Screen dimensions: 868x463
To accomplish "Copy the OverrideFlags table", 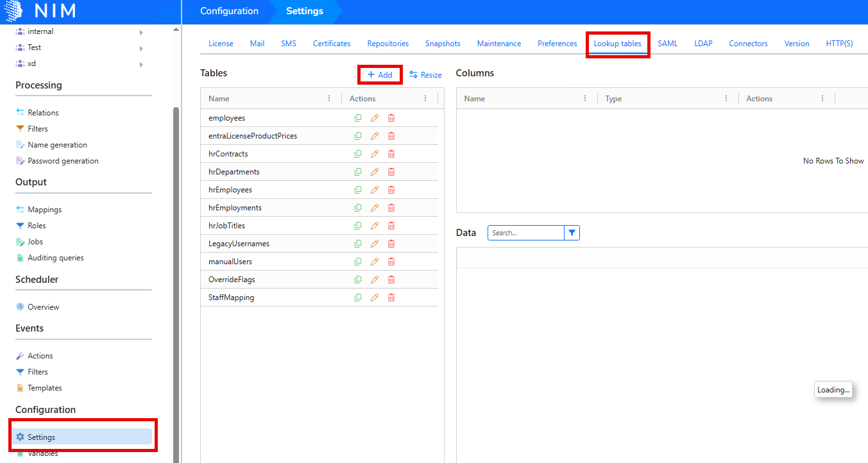I will click(x=358, y=280).
